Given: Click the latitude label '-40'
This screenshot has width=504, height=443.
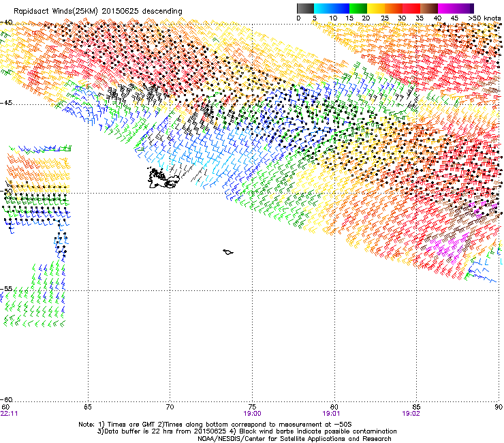Looking at the screenshot, I should tap(6, 22).
